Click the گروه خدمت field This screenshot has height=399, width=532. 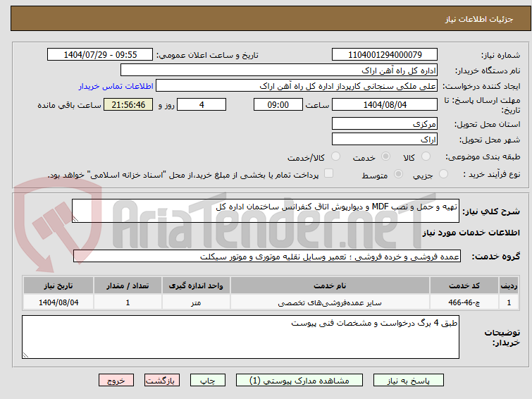click(266, 256)
